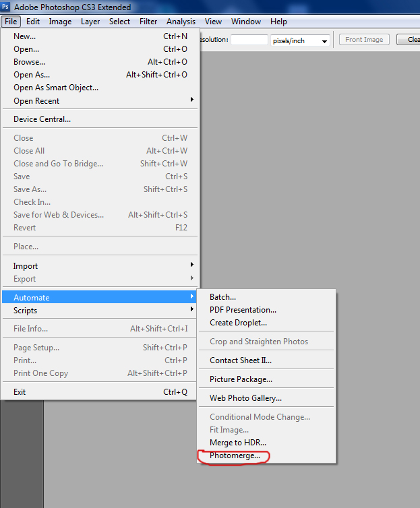The image size is (420, 508).
Task: Click Crop and Straighten Photos entry
Action: click(266, 342)
